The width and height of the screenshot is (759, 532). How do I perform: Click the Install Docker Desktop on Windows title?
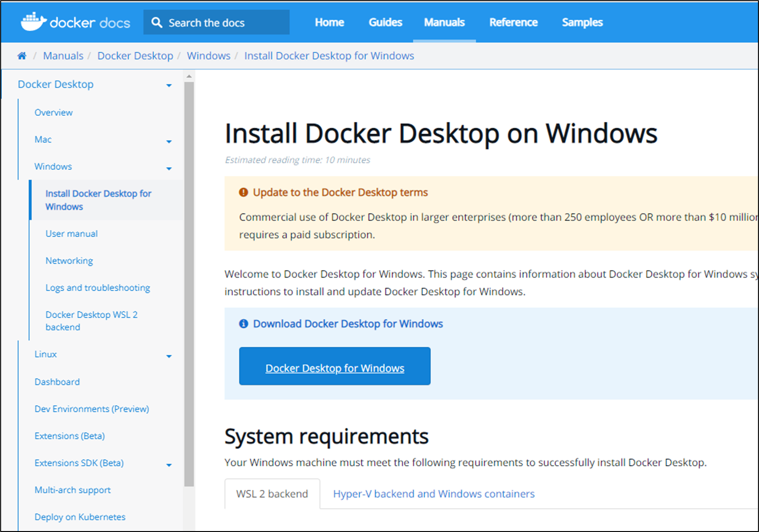tap(441, 134)
